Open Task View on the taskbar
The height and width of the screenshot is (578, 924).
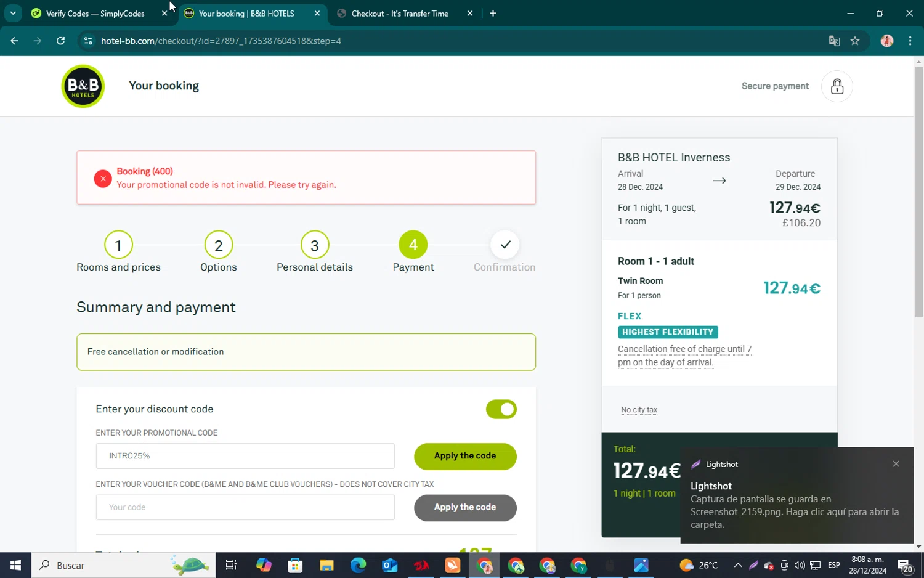point(231,565)
